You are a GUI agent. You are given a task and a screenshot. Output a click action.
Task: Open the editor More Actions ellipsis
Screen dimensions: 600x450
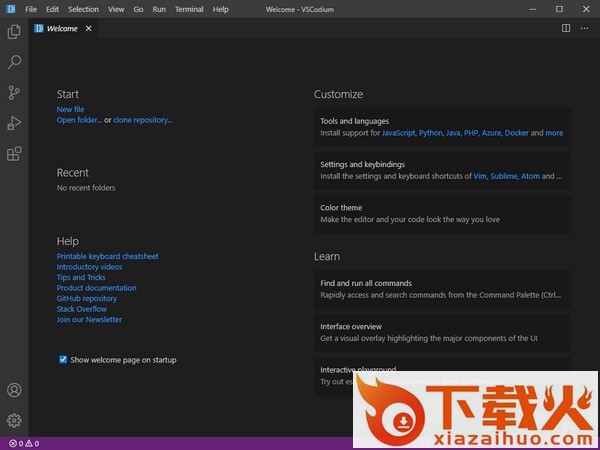[584, 28]
